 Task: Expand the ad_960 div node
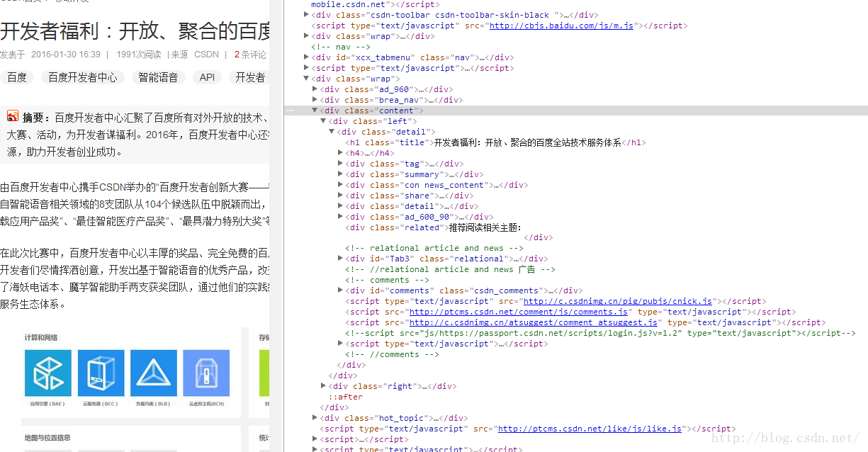(315, 89)
